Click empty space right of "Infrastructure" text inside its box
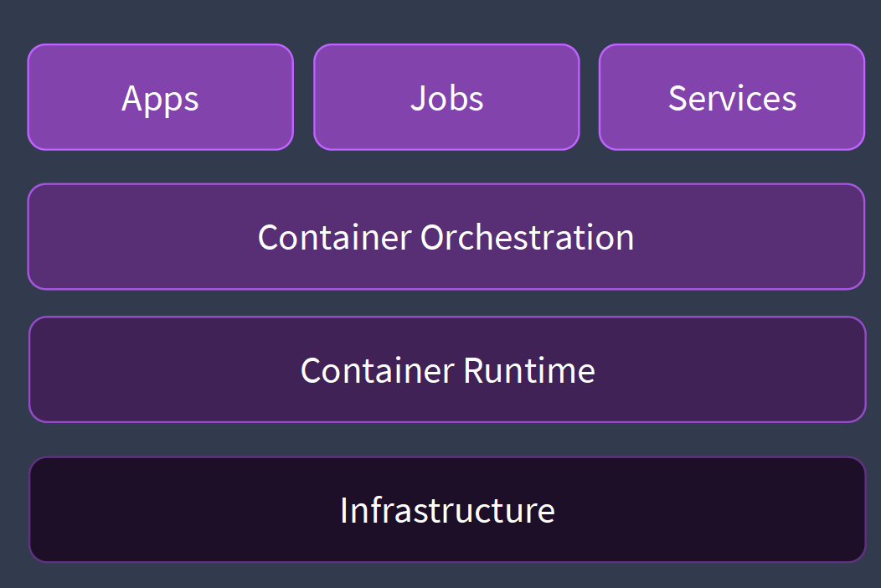881x588 pixels. pyautogui.click(x=712, y=510)
